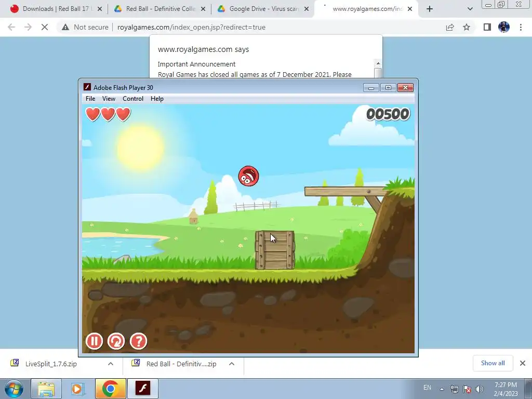The height and width of the screenshot is (399, 532).
Task: Open Windows Explorer from taskbar
Action: click(46, 389)
